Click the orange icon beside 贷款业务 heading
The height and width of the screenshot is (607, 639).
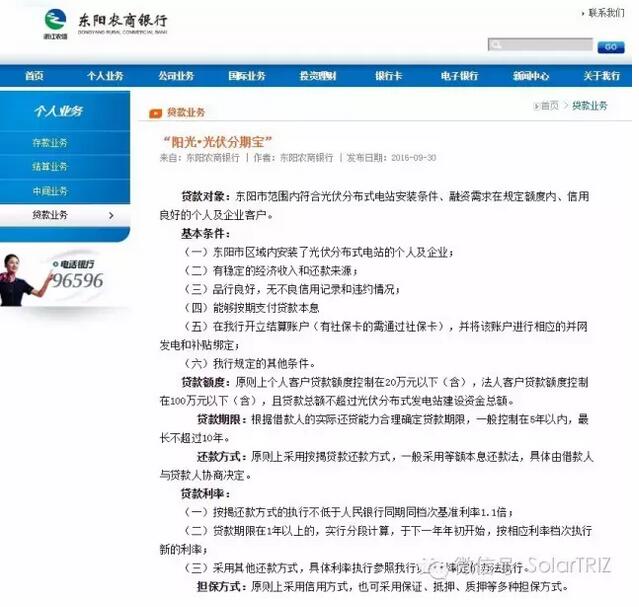point(155,113)
